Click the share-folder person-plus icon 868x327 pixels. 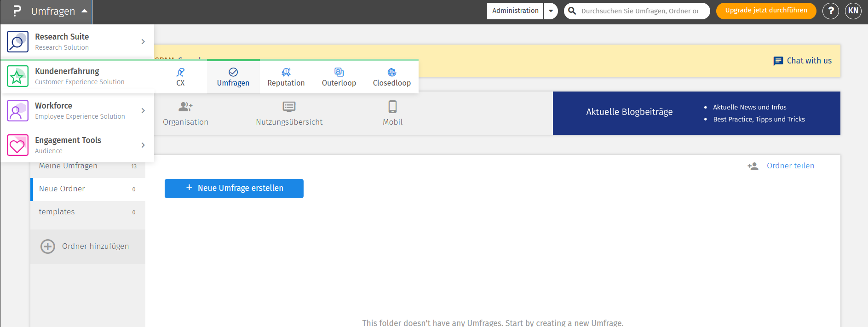click(x=753, y=166)
